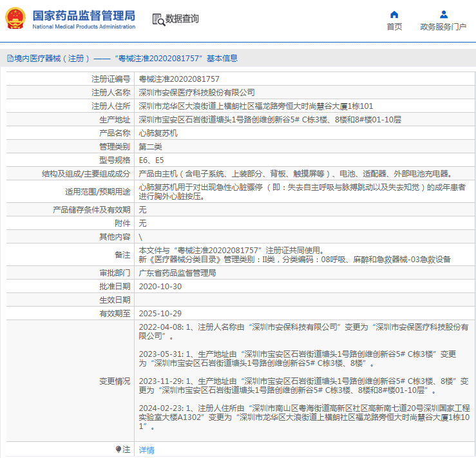Click the model specification E6、E5
Viewport: 476px width, 458px height.
[x=152, y=160]
